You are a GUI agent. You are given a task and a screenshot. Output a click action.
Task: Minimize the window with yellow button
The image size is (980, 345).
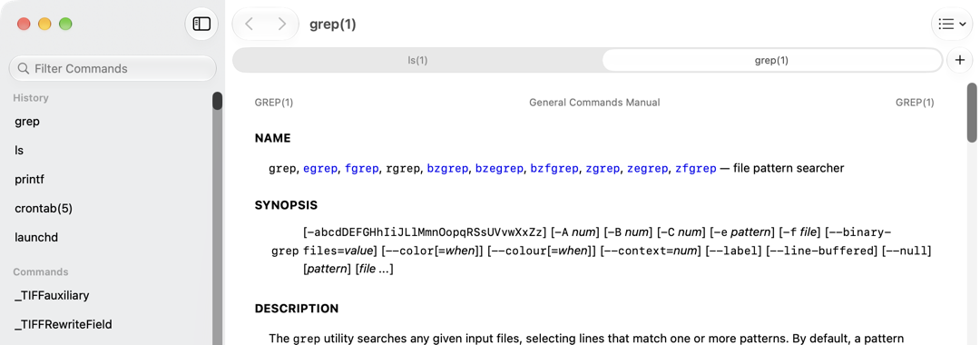[x=44, y=24]
